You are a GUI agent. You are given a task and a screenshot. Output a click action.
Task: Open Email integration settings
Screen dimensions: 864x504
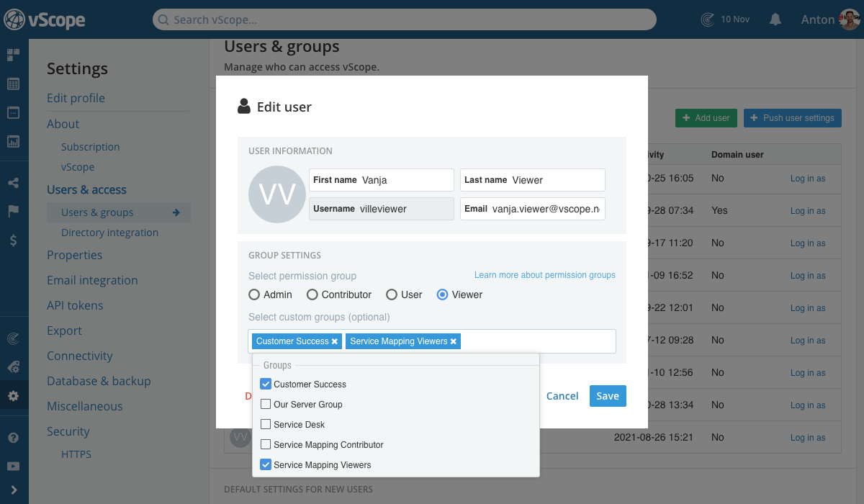[x=92, y=280]
